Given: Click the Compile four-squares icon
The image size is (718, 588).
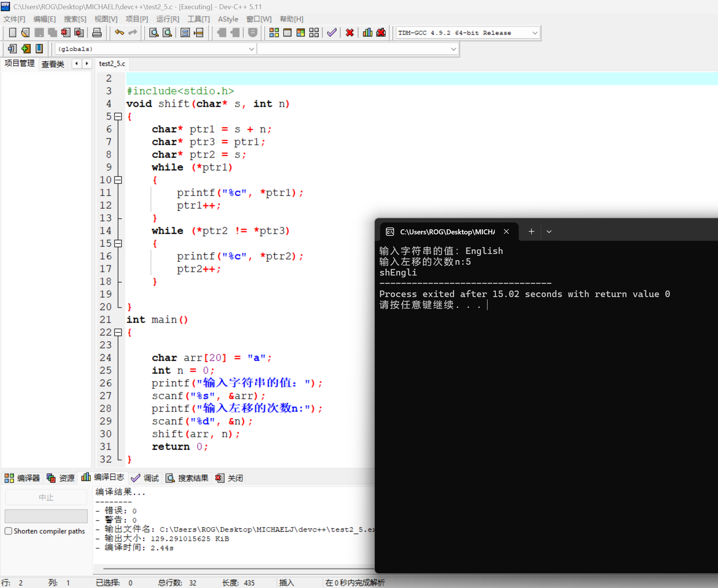Looking at the screenshot, I should tap(274, 33).
